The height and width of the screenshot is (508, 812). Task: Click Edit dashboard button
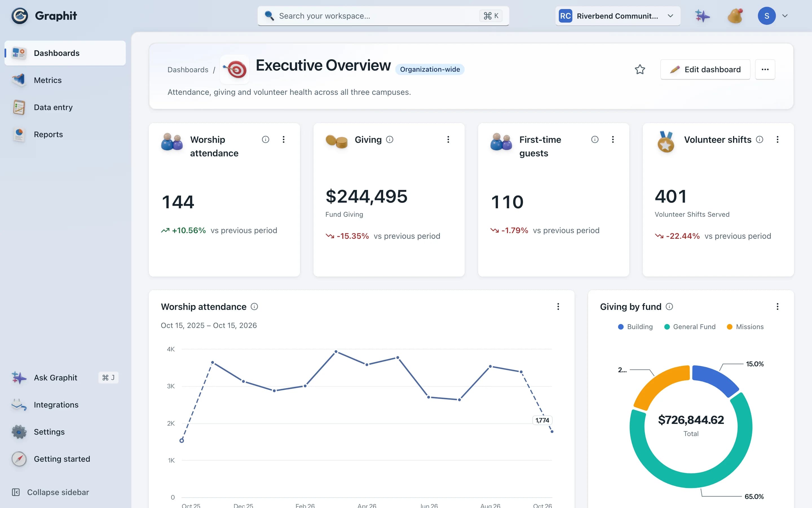pos(705,69)
